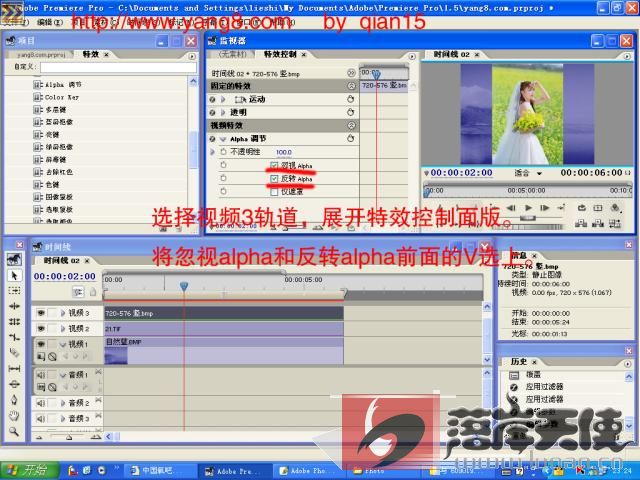
Task: Select the Rate Stretch tool
Action: click(x=14, y=337)
